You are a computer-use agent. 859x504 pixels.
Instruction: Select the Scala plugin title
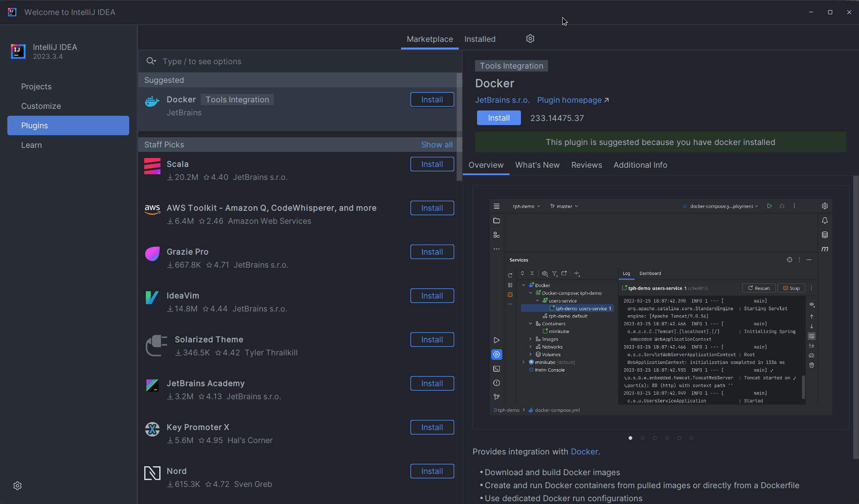(178, 164)
